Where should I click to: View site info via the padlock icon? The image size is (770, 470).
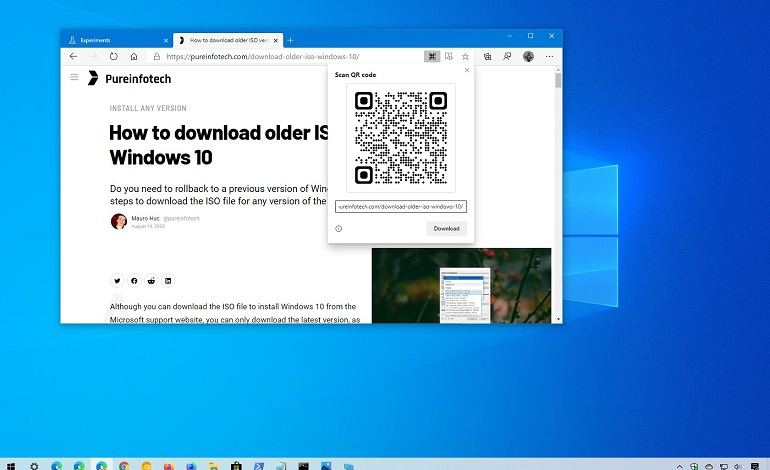tap(157, 56)
